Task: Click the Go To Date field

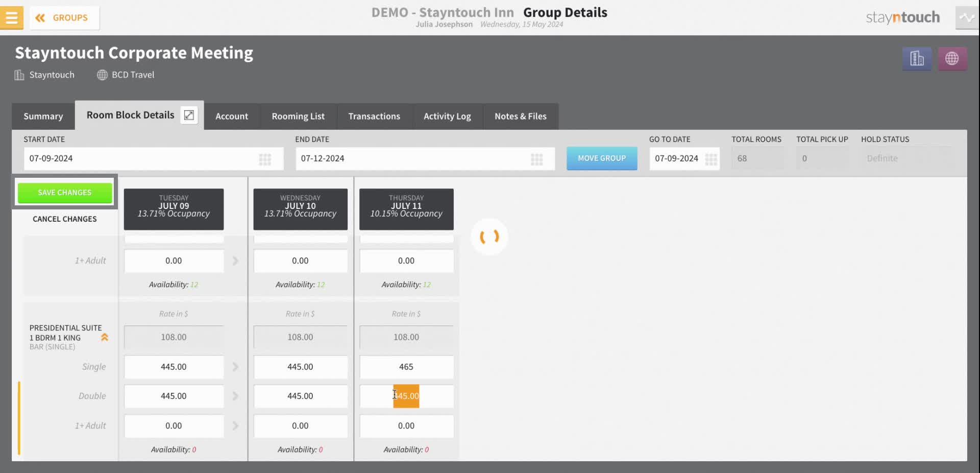Action: pos(684,159)
